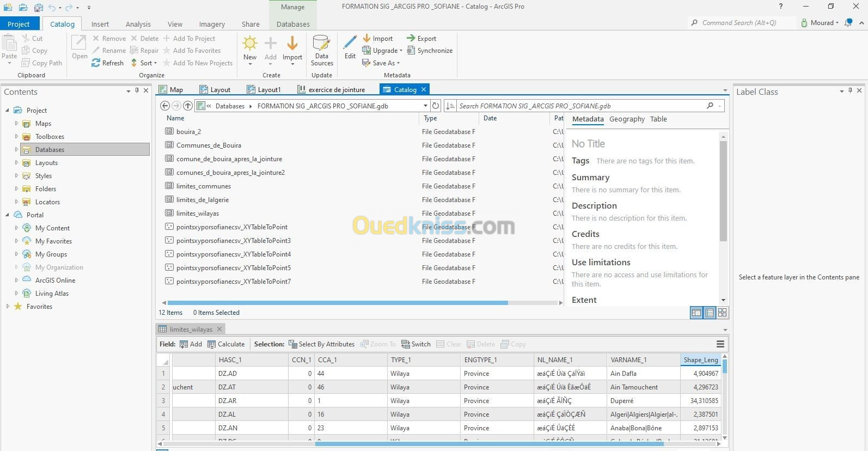Expand the Maps tree node

coord(16,124)
